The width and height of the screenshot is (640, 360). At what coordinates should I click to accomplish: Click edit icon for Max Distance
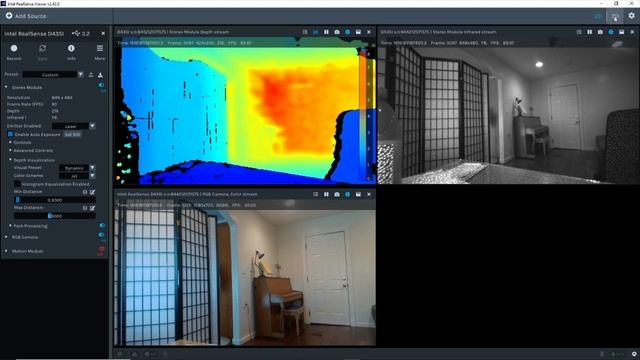click(93, 208)
